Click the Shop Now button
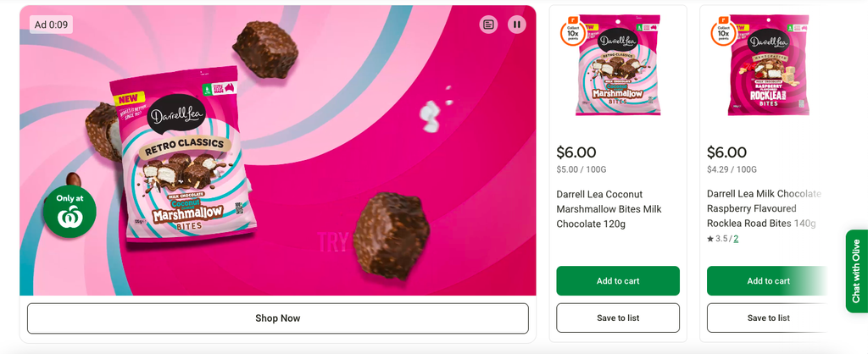868x354 pixels. coord(278,318)
